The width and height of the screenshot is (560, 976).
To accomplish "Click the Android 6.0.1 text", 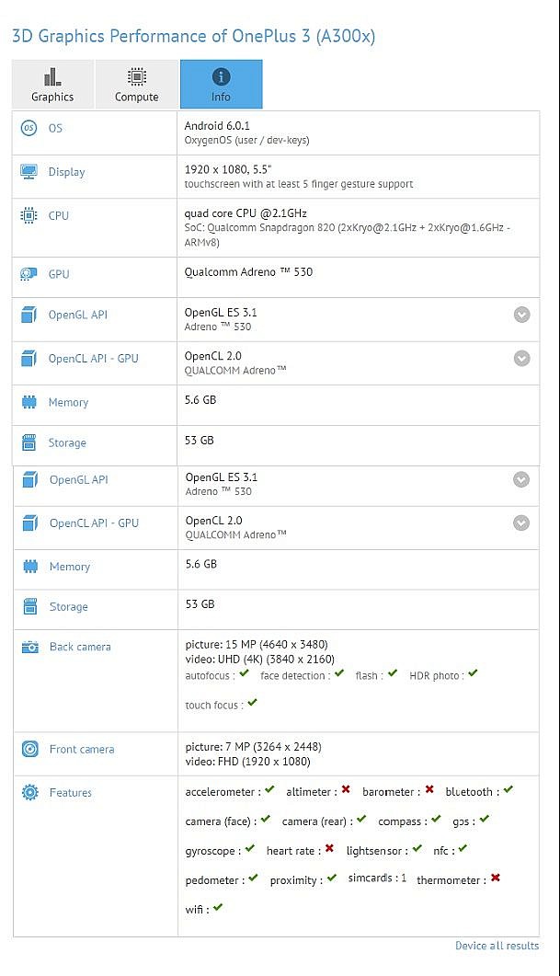I will pos(217,125).
